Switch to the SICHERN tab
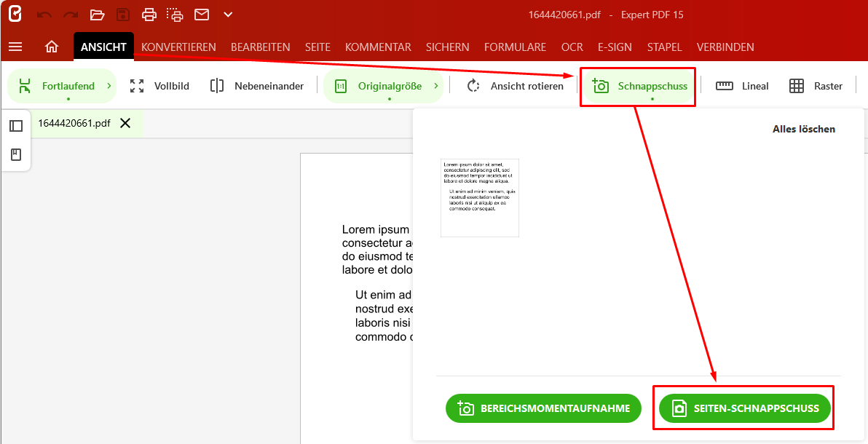The width and height of the screenshot is (868, 444). click(x=447, y=47)
